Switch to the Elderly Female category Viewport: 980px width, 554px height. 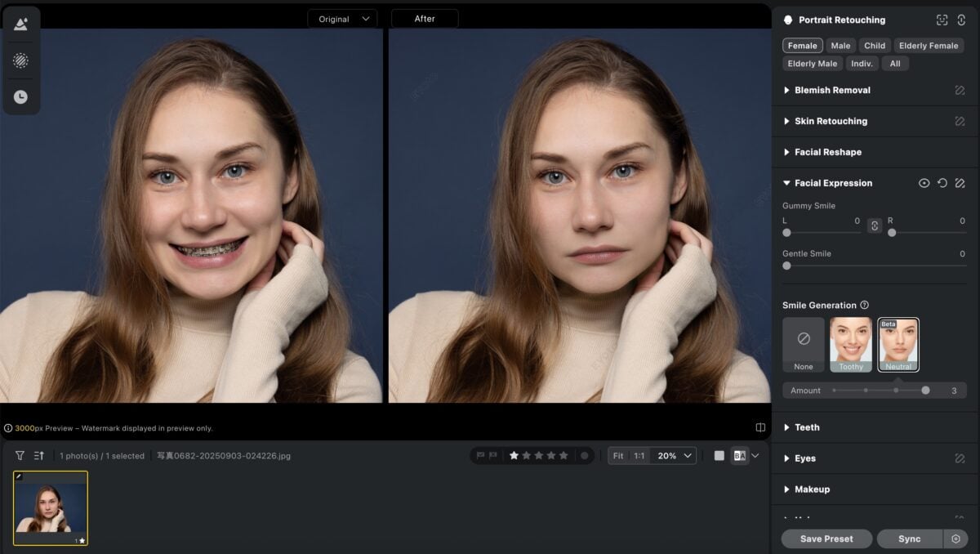pos(929,46)
